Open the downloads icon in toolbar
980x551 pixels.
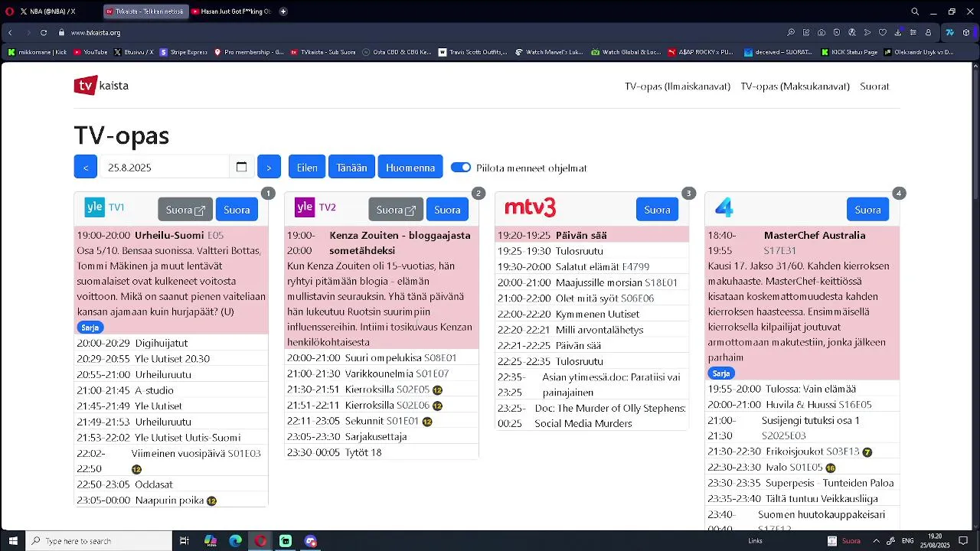point(898,33)
